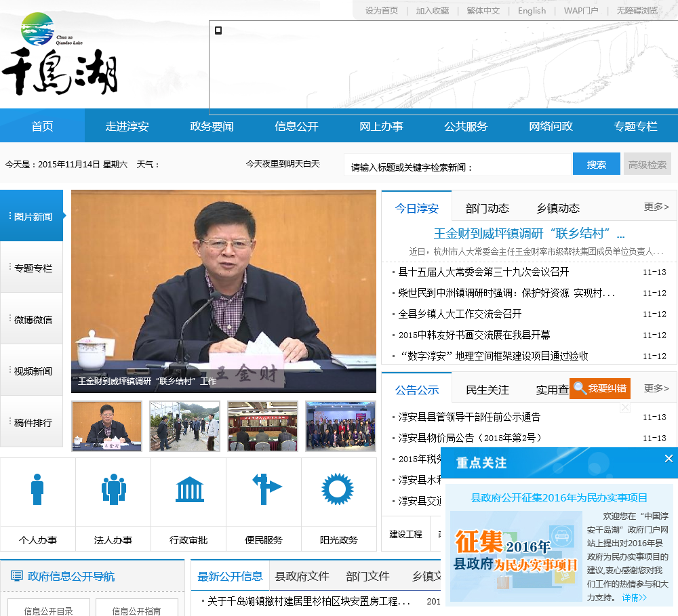Image resolution: width=678 pixels, height=616 pixels.
Task: Open the 个人办事 person icon
Action: point(37,489)
